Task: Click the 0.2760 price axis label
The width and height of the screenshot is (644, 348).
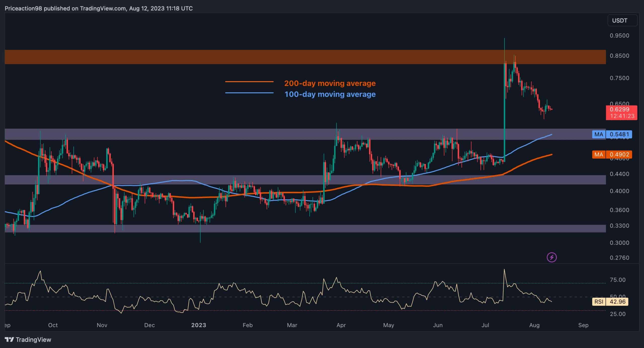Action: point(619,258)
